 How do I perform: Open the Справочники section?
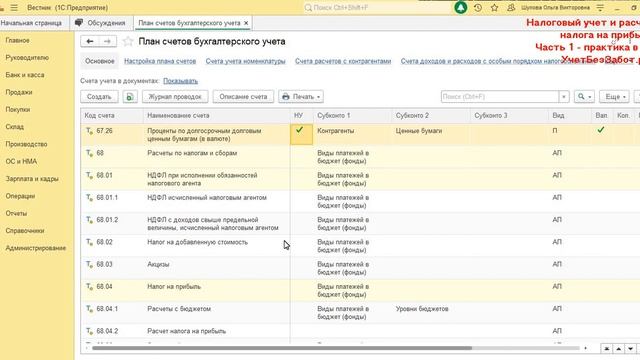coord(25,231)
